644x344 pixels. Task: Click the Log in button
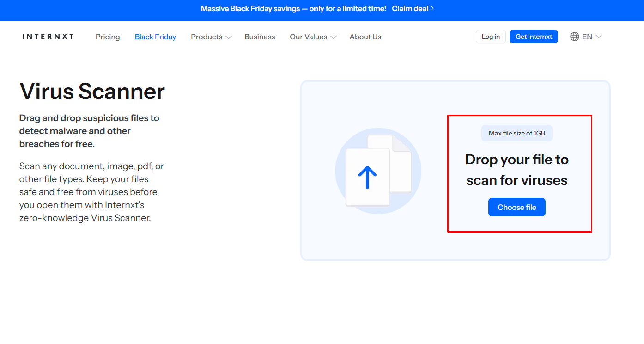[x=490, y=36]
